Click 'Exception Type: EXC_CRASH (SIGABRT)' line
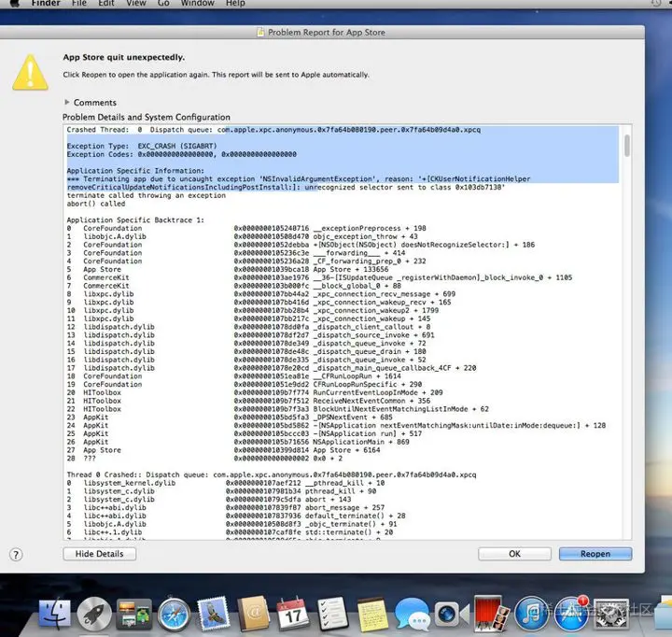 click(x=142, y=146)
